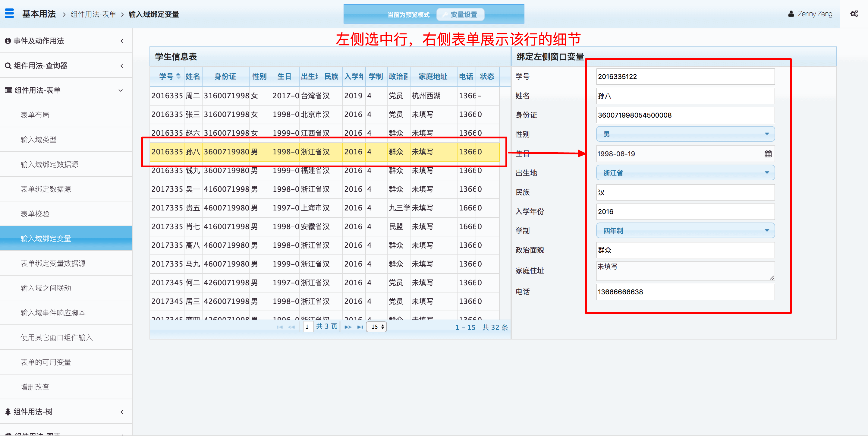Screen dimensions: 868x436
Task: Open 输入域之间联动 menu item
Action: tap(46, 288)
